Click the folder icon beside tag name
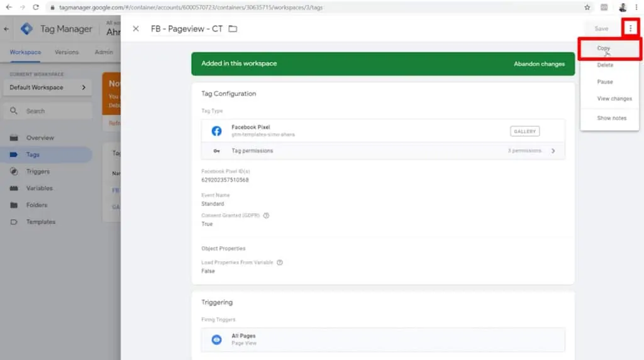The width and height of the screenshot is (644, 360). pos(233,29)
